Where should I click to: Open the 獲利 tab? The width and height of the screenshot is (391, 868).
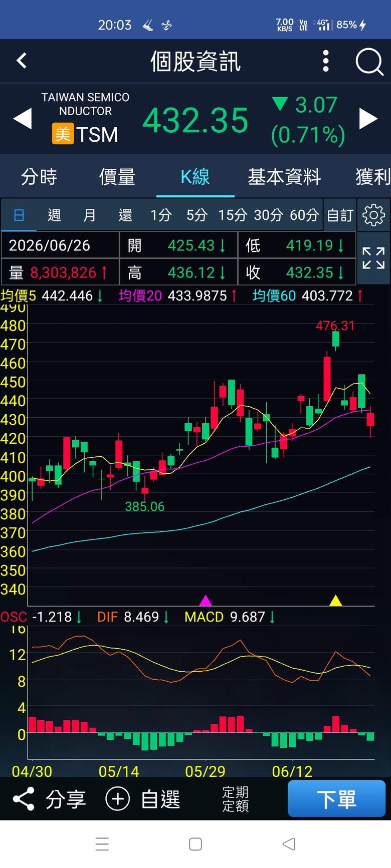pos(372,177)
